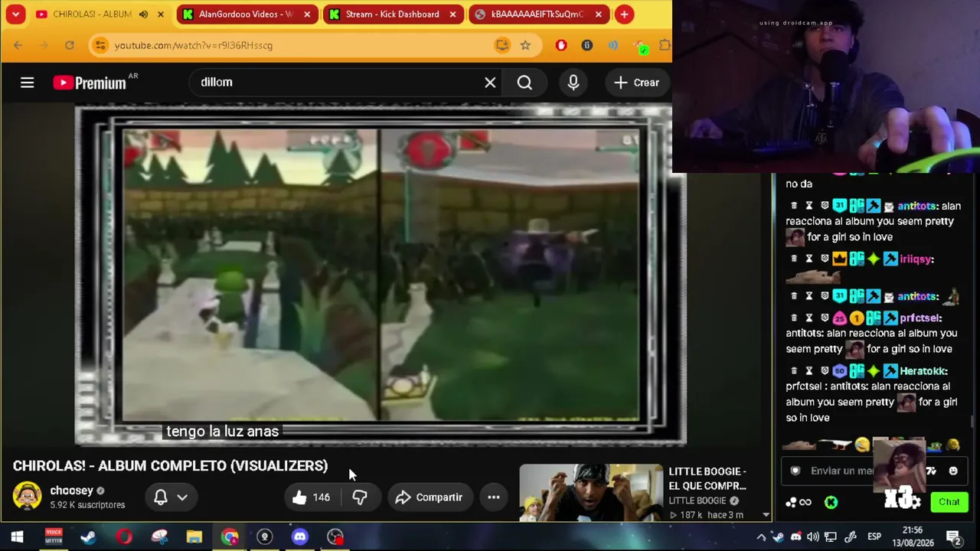Play the LITTLE BOOGIE video thumbnail
Image resolution: width=980 pixels, height=551 pixels.
point(591,493)
